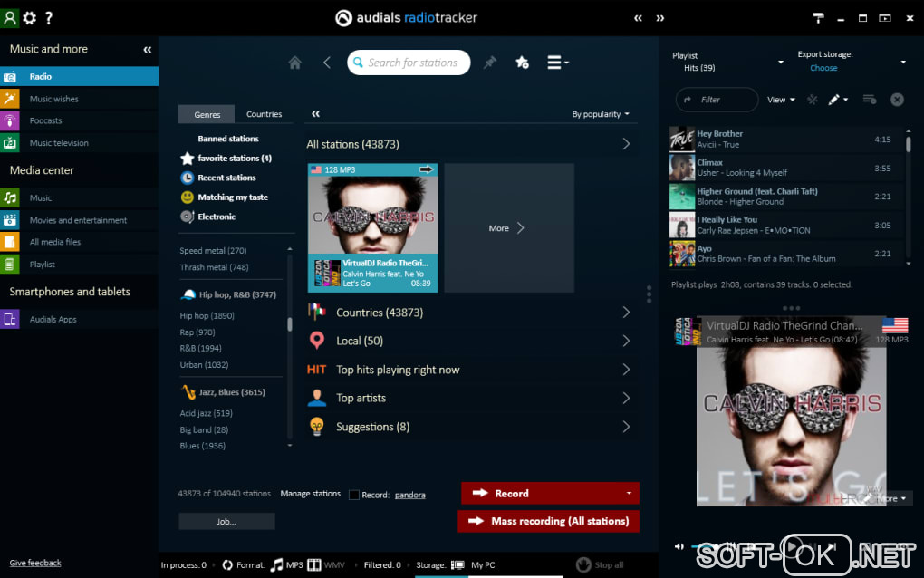Image resolution: width=924 pixels, height=578 pixels.
Task: Click the Stop all hand icon
Action: (583, 564)
